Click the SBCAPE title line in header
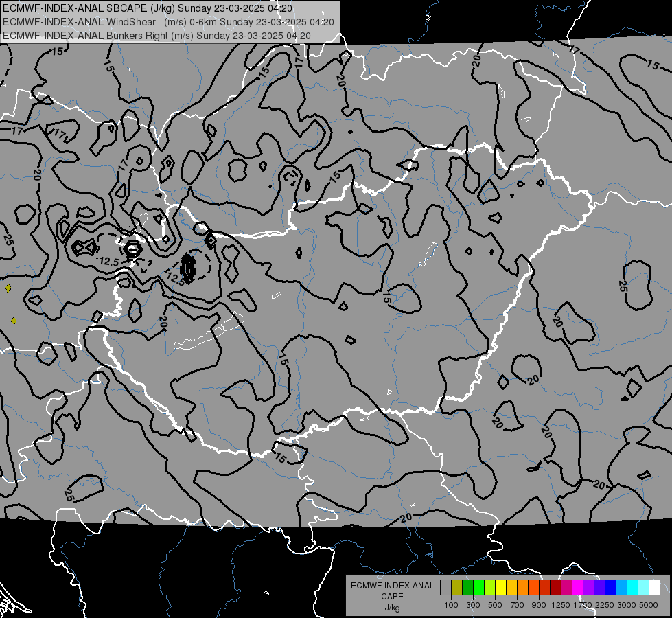The image size is (672, 618). [148, 8]
